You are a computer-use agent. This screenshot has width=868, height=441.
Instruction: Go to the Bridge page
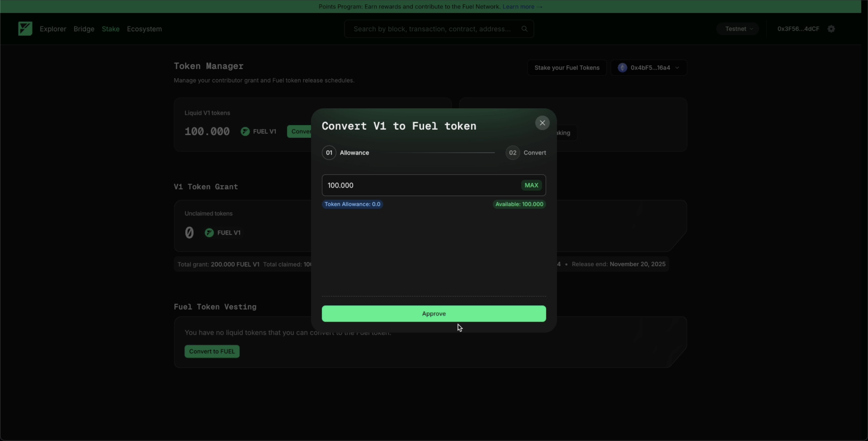(x=84, y=29)
